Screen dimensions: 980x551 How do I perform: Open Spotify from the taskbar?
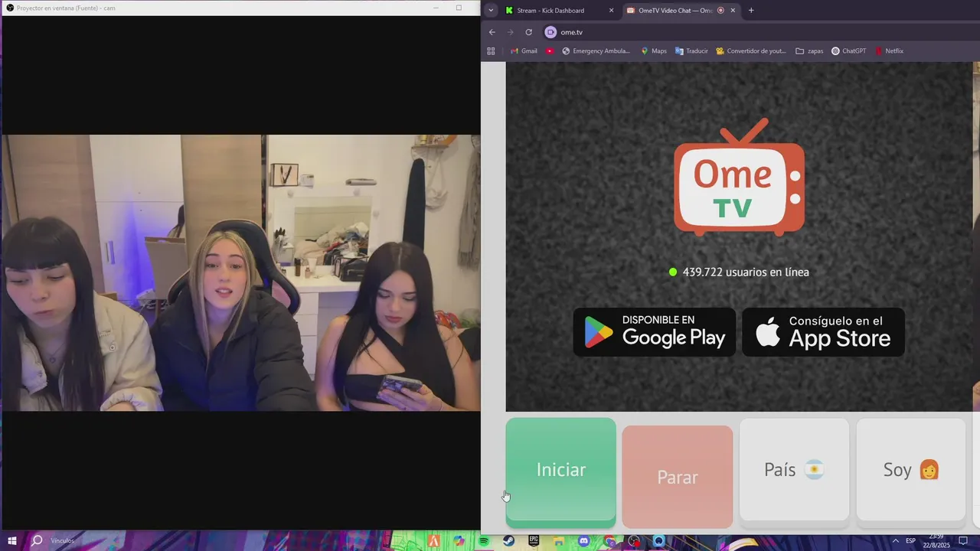pyautogui.click(x=484, y=541)
